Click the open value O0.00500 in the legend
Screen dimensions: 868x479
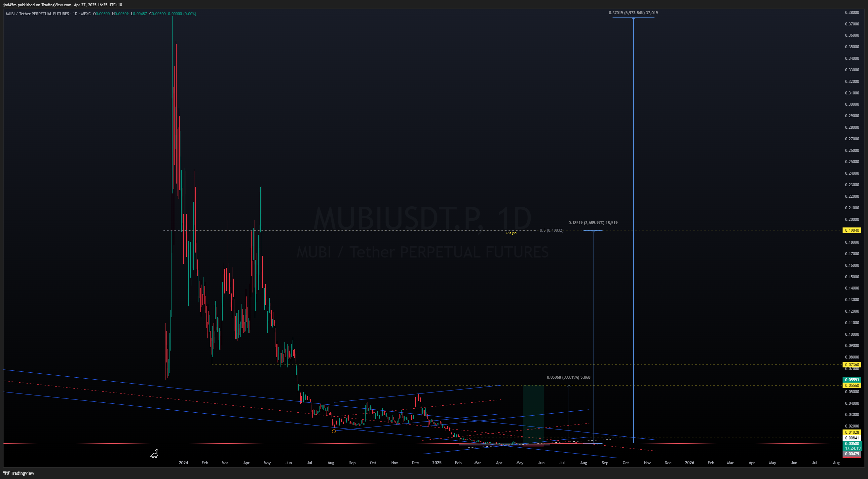pyautogui.click(x=101, y=14)
